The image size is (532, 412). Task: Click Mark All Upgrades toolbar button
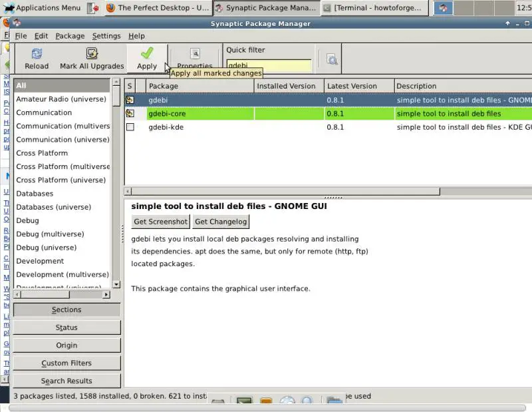point(92,59)
